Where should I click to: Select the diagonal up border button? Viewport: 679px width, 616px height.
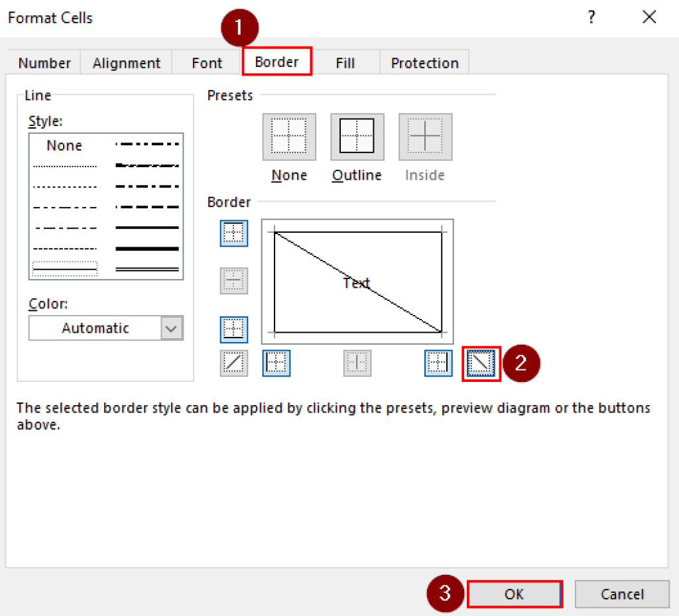[233, 363]
